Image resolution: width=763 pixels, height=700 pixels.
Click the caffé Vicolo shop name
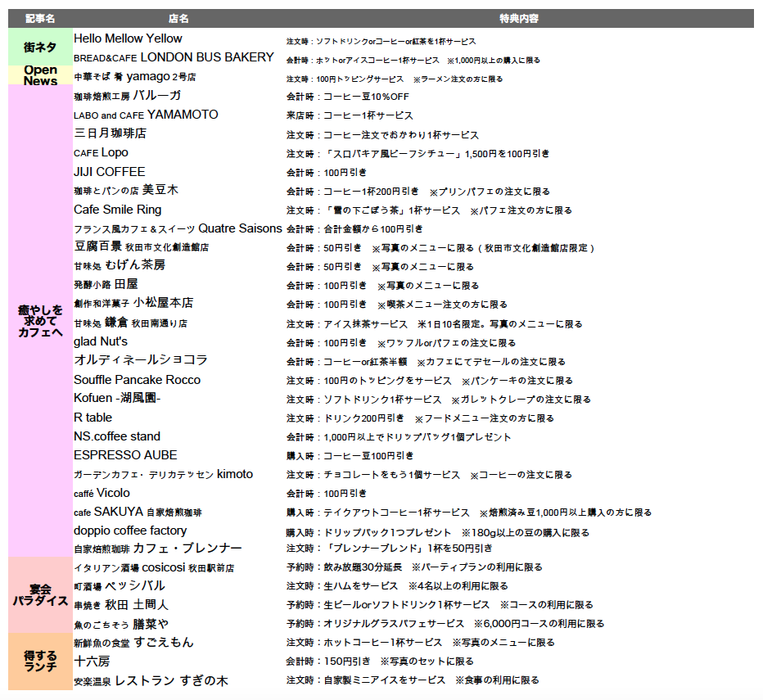coord(102,493)
